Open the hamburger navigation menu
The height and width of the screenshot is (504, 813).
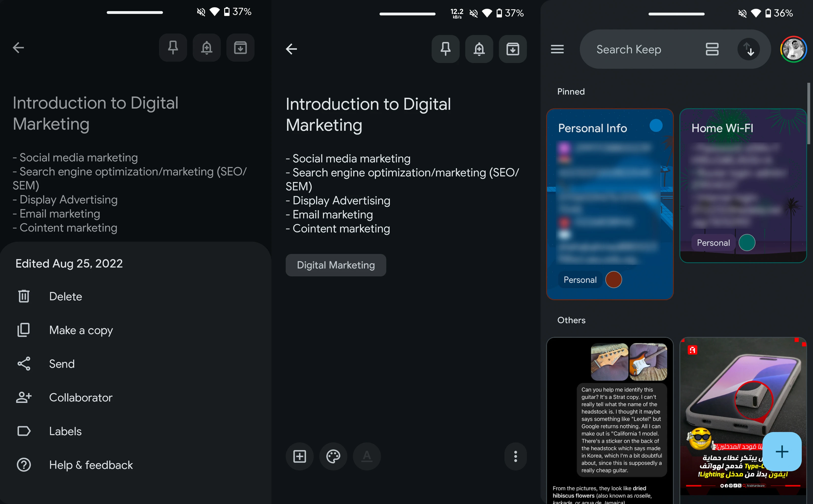[x=557, y=49]
